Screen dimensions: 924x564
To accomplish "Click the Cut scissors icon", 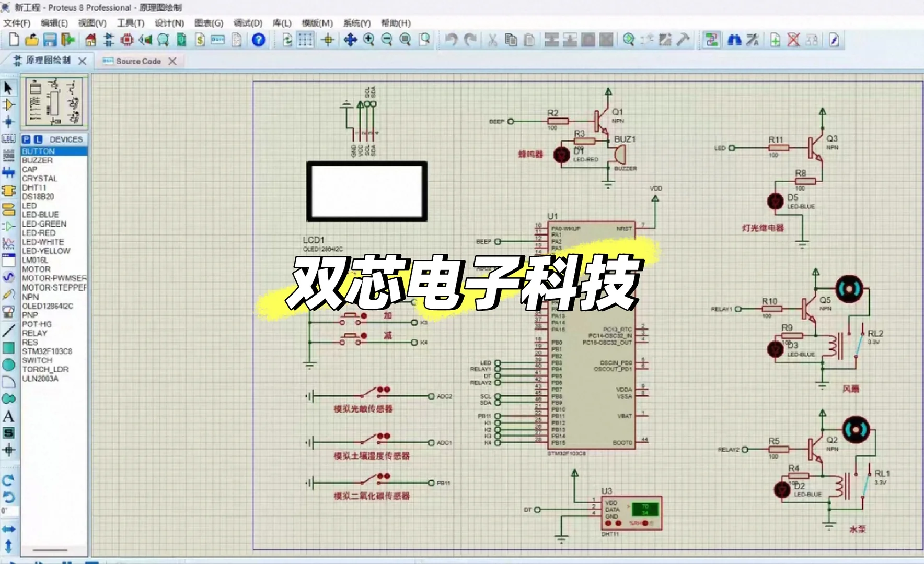I will coord(492,39).
